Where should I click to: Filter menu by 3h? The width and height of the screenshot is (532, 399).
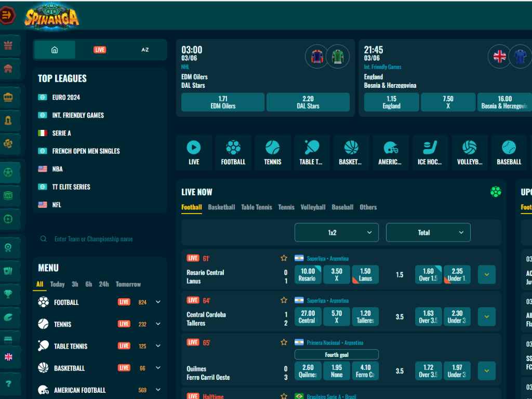75,284
